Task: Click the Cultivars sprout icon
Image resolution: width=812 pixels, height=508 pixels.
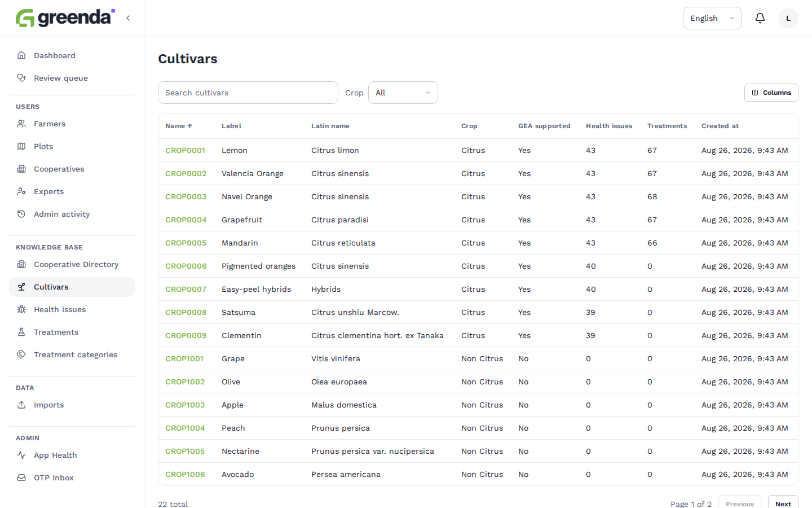Action: (21, 287)
